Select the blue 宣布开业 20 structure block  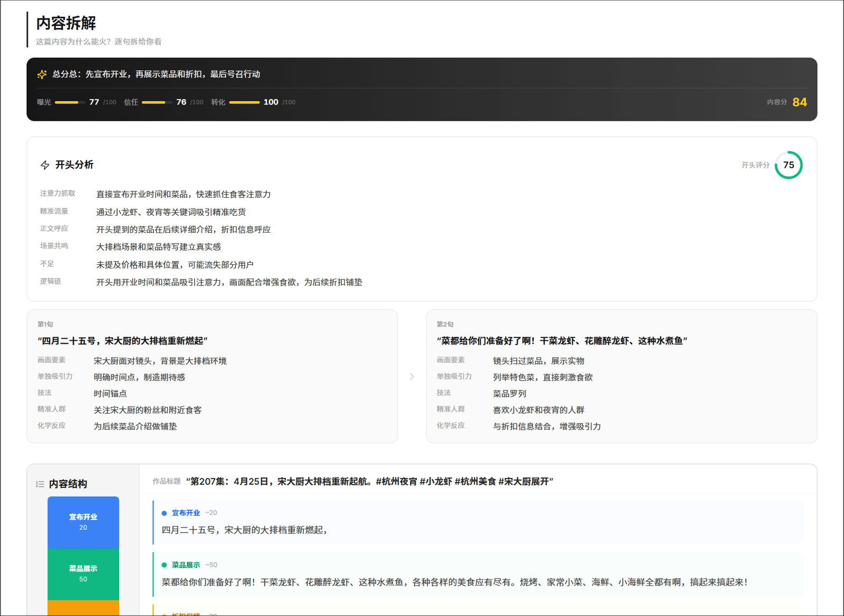point(83,522)
